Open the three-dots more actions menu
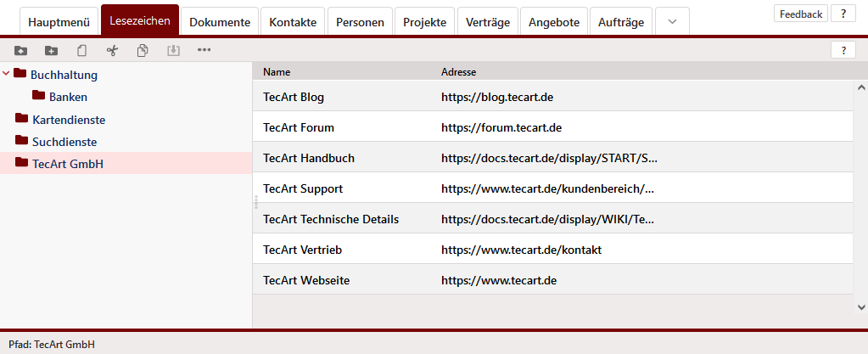Screen dimensions: 868x354 pos(204,50)
